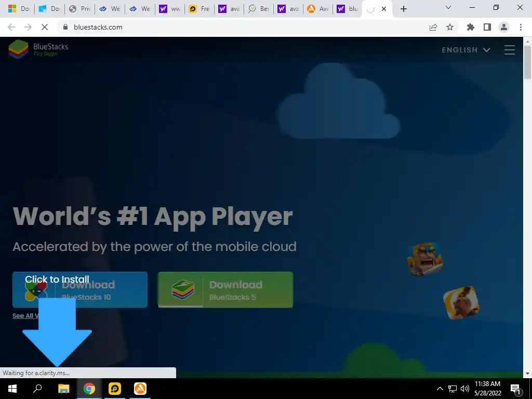Toggle the browser side panel

[487, 27]
